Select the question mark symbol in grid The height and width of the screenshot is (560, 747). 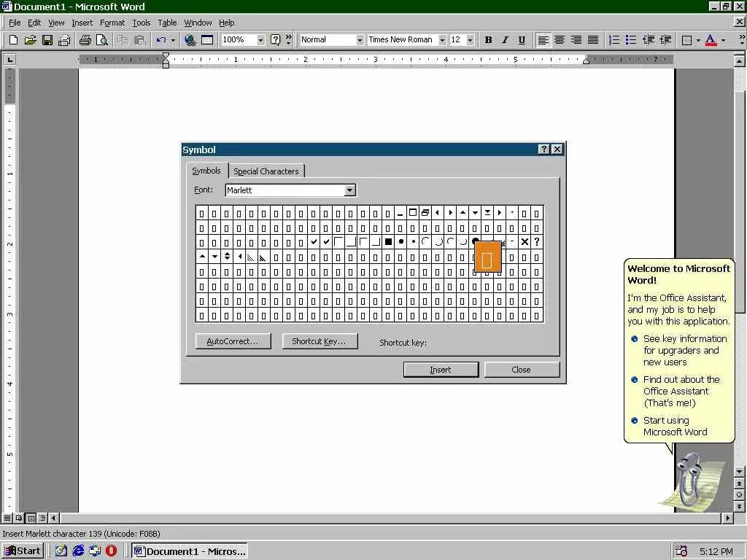pos(537,242)
